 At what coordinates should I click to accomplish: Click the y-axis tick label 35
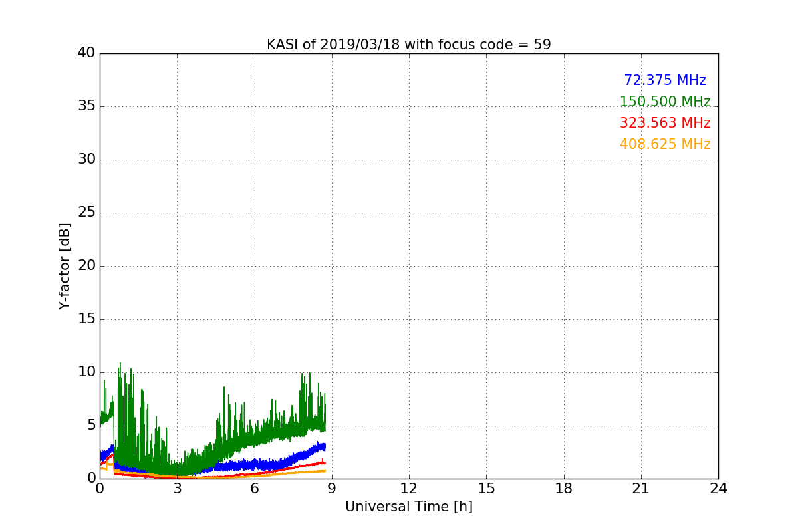coord(87,106)
